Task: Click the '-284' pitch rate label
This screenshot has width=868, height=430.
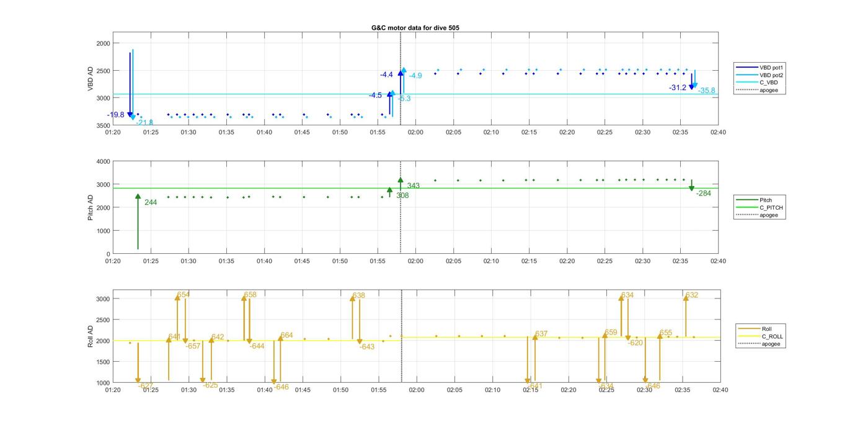Action: click(704, 194)
